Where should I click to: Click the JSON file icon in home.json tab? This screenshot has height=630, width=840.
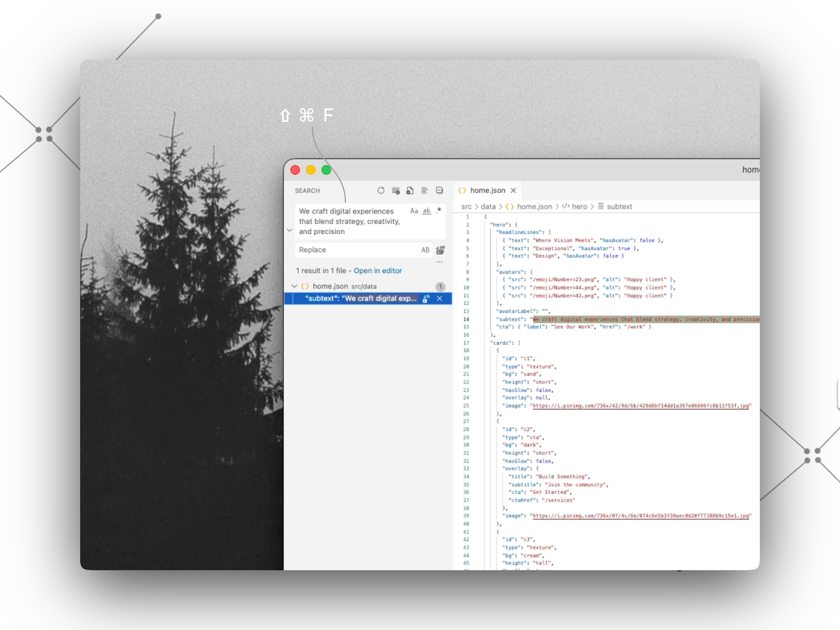point(462,190)
